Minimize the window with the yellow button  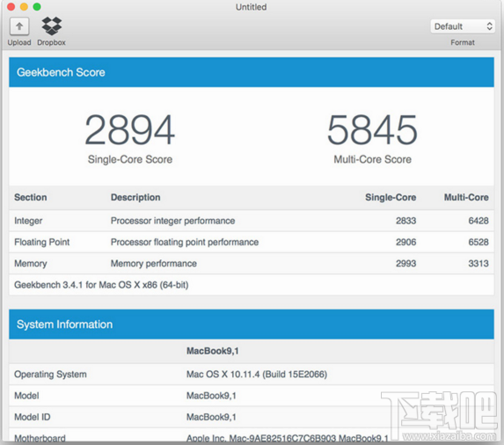point(24,6)
